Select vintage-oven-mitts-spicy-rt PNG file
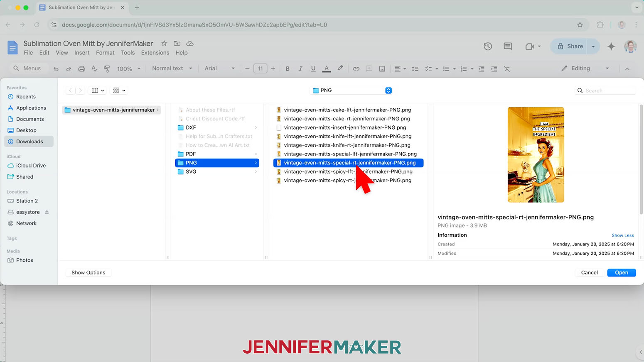Screen dimensions: 644x362 [348, 181]
